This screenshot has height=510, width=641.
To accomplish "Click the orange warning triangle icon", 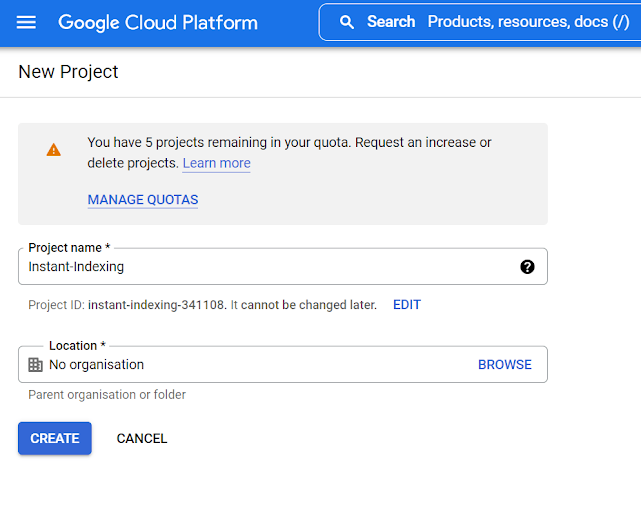I will pos(53,150).
